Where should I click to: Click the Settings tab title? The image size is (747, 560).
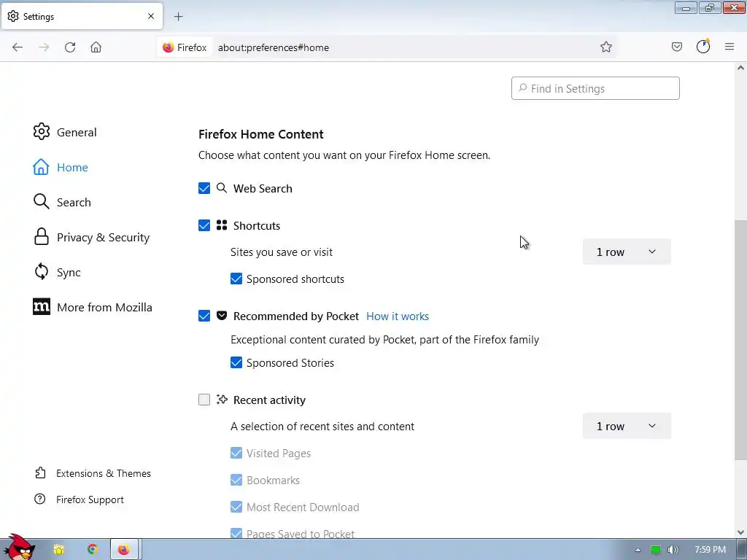[38, 17]
